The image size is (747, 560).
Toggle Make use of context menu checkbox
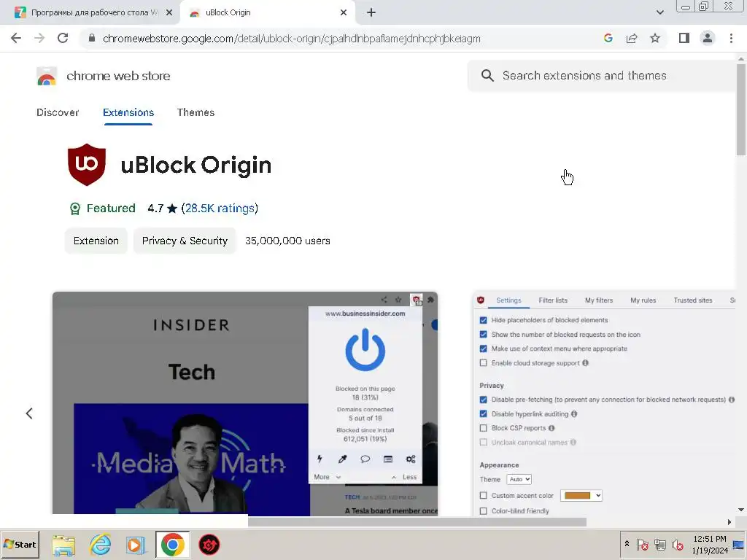[484, 349]
